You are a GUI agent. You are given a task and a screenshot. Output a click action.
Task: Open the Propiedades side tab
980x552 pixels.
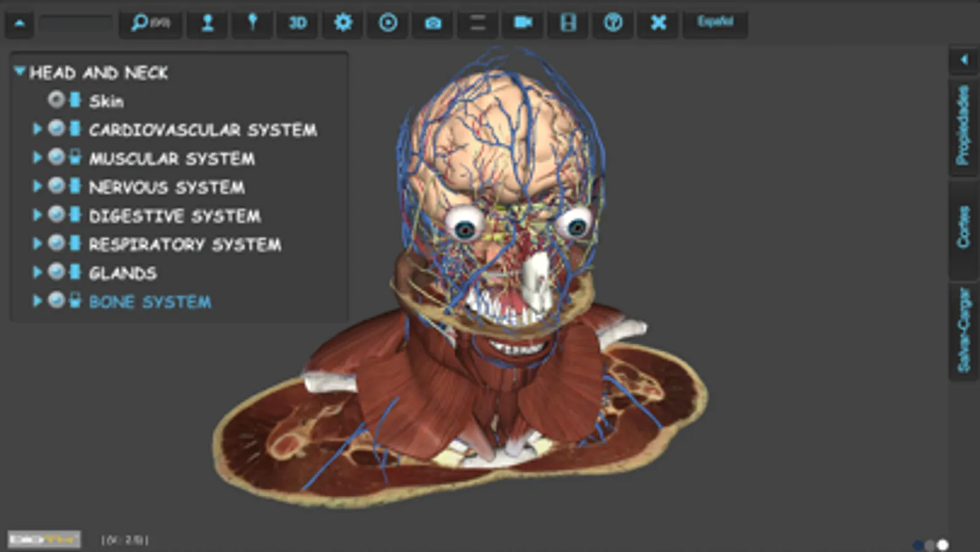pos(963,125)
